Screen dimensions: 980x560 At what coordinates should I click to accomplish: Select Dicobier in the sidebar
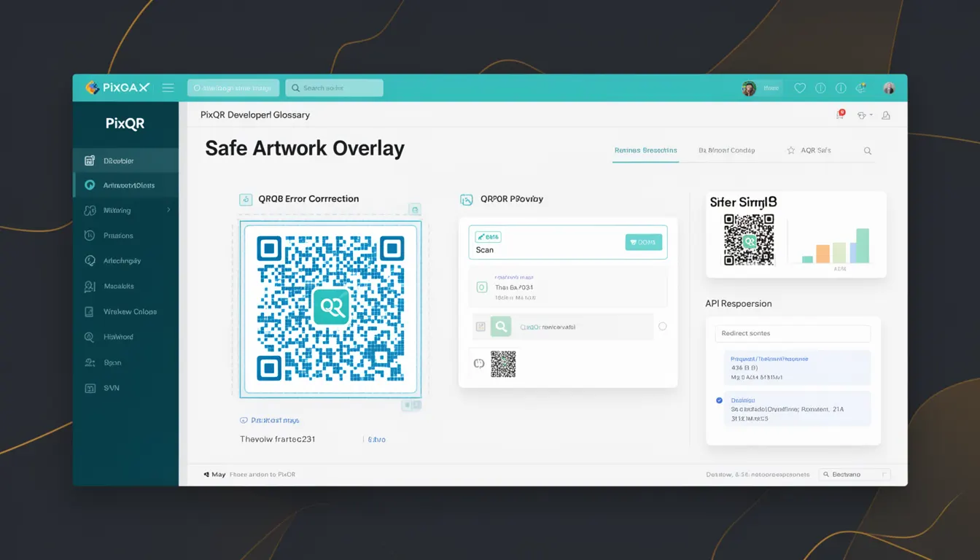[125, 160]
